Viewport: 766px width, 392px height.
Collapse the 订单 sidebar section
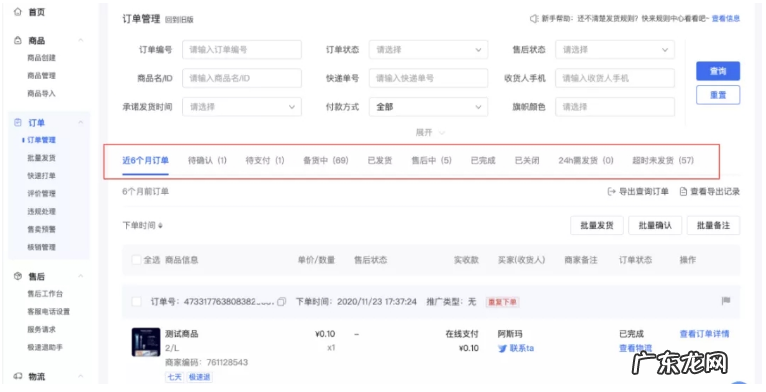[x=81, y=122]
